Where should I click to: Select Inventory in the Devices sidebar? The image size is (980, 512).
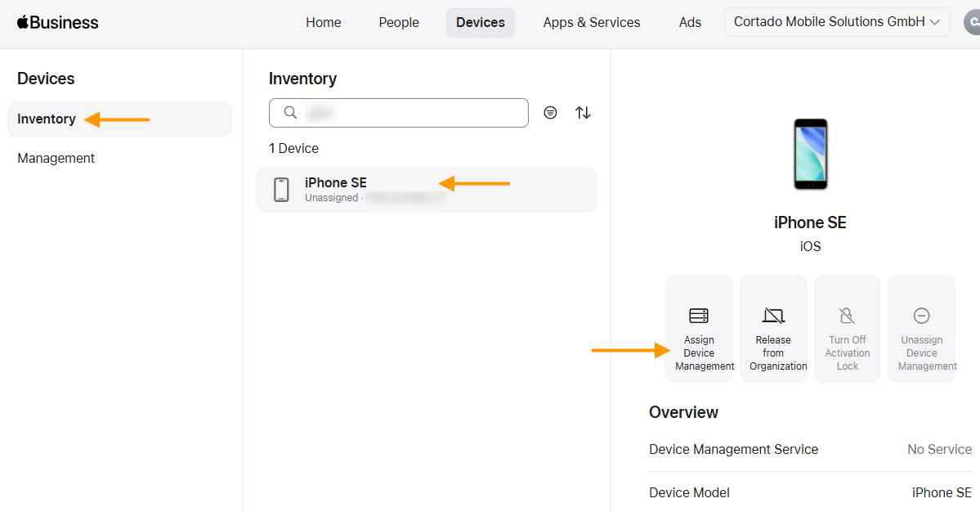[46, 119]
